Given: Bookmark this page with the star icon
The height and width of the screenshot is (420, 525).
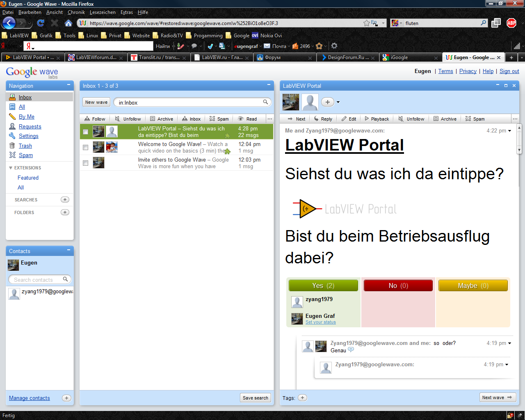Looking at the screenshot, I should [366, 23].
